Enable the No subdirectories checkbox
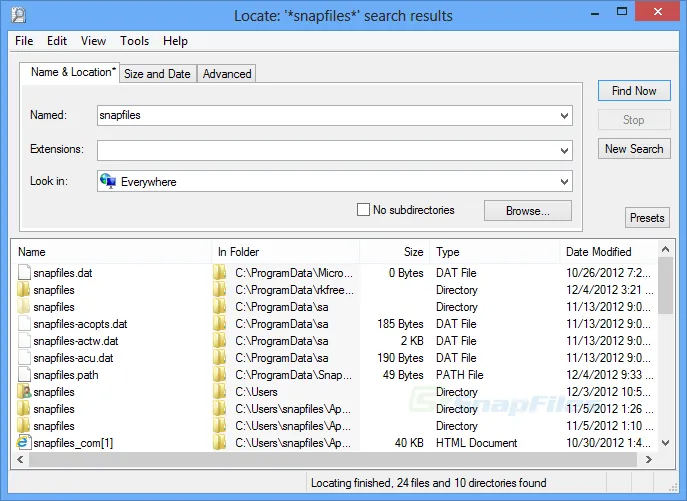Viewport: 687px width, 501px height. 363,210
